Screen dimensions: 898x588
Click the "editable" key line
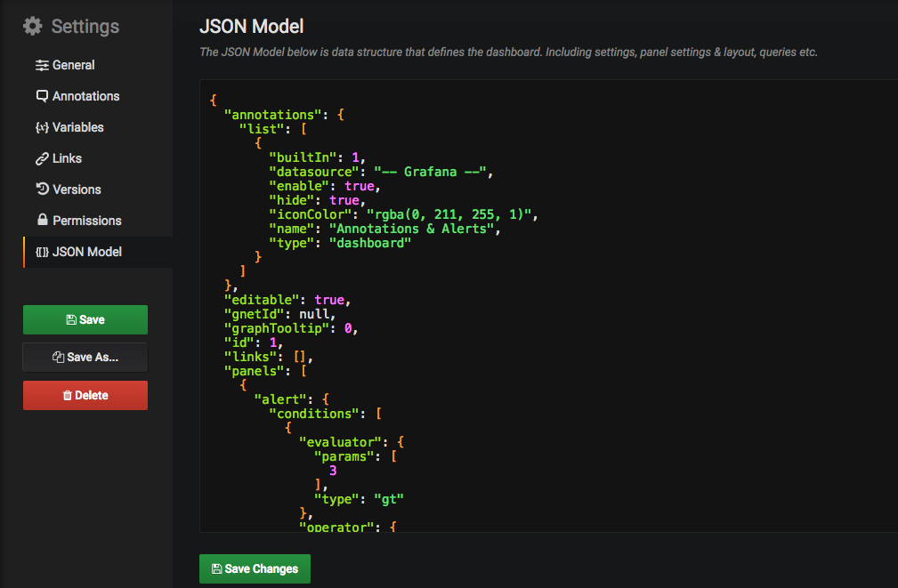pos(287,300)
